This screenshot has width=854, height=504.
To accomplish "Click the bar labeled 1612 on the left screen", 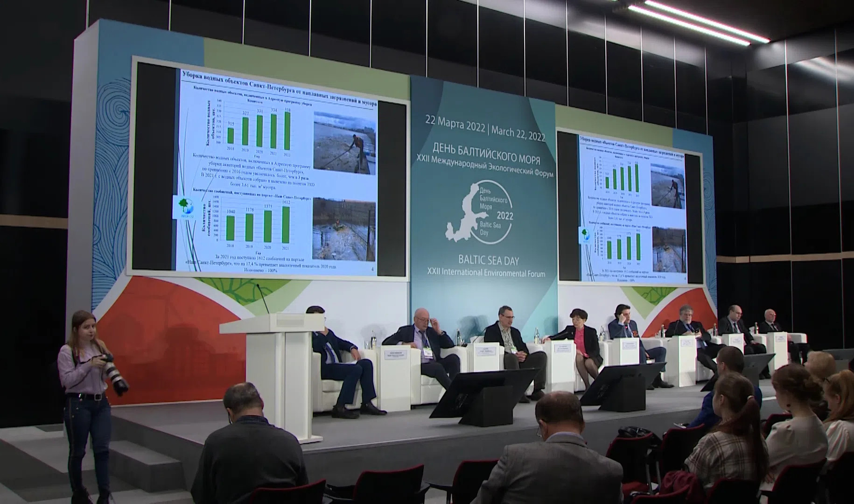I will (x=286, y=224).
